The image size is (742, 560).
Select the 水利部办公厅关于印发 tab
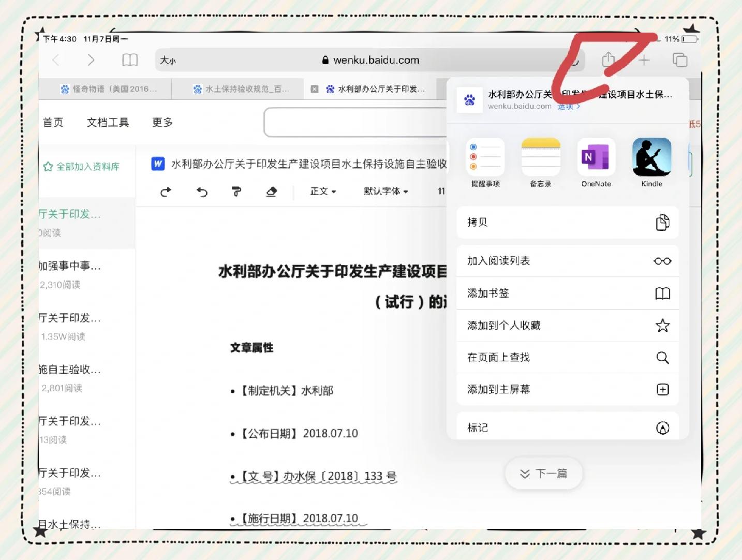[x=375, y=89]
